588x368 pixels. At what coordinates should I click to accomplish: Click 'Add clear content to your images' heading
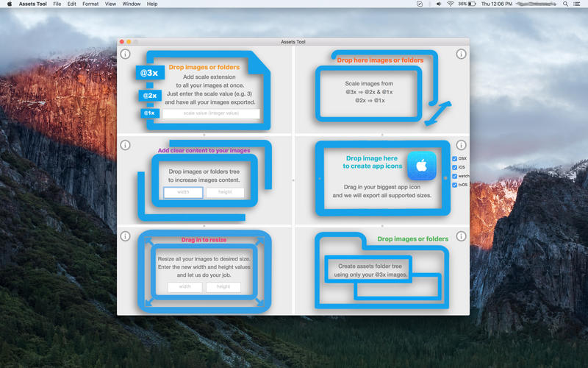(204, 150)
